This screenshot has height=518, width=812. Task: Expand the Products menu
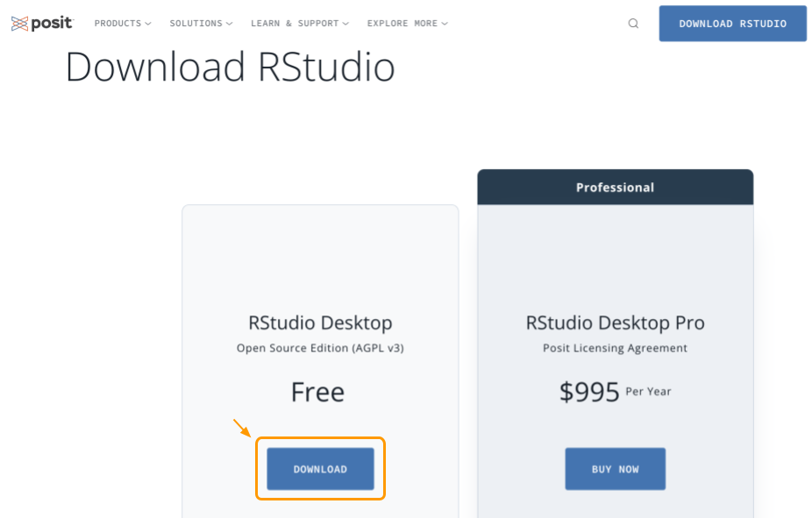pos(123,24)
